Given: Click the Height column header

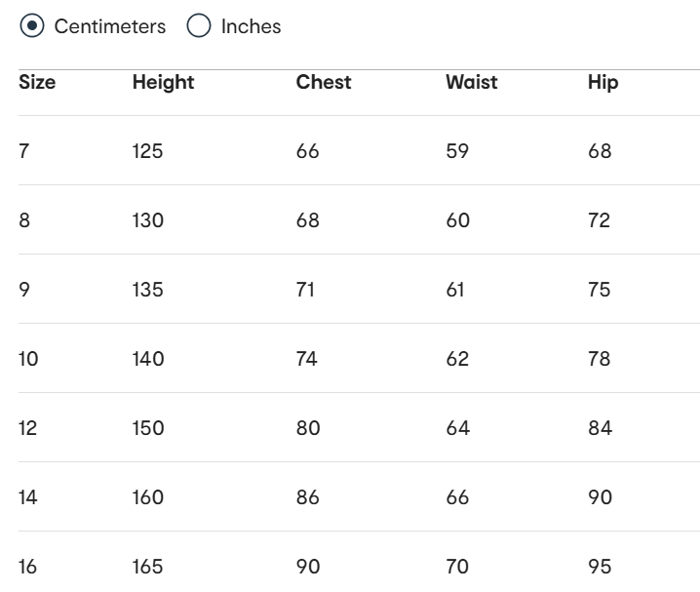Looking at the screenshot, I should pos(163,83).
